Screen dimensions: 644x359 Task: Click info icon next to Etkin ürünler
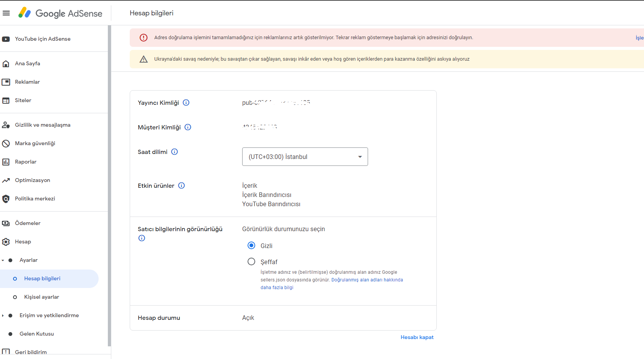(182, 185)
